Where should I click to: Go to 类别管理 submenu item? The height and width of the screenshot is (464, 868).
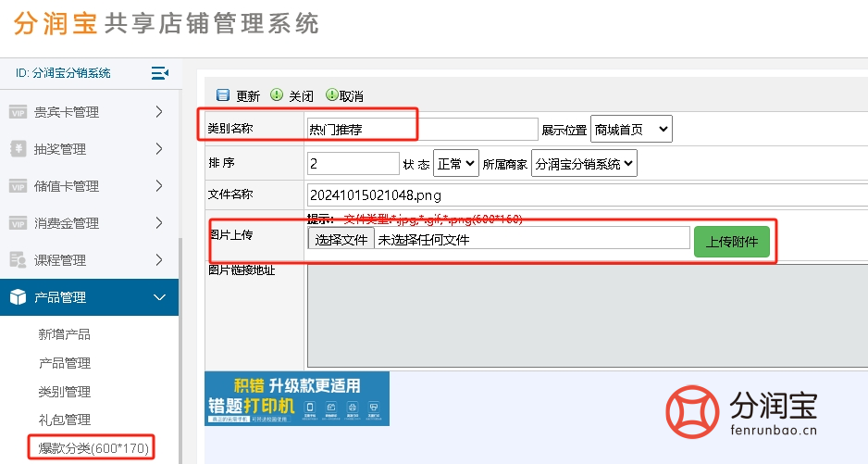coord(64,392)
